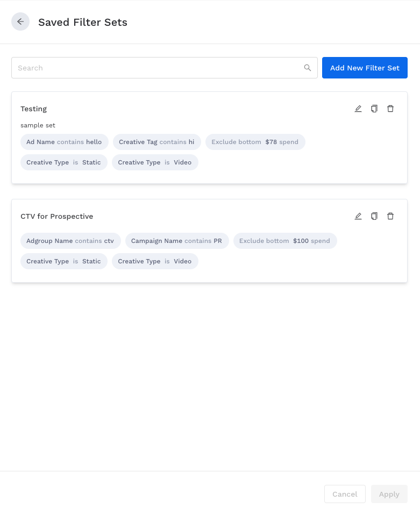Image resolution: width=420 pixels, height=516 pixels.
Task: Click the Exclude bottom $100 spend chip
Action: [x=284, y=241]
